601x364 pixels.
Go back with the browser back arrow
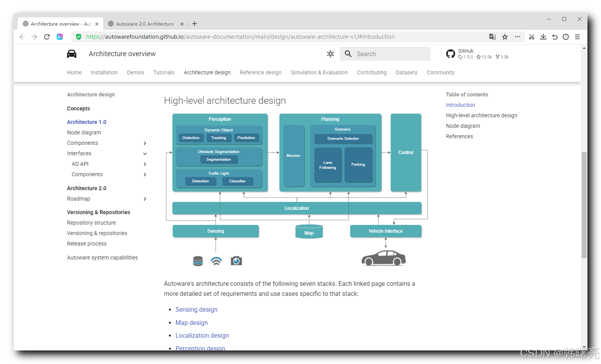(x=22, y=37)
